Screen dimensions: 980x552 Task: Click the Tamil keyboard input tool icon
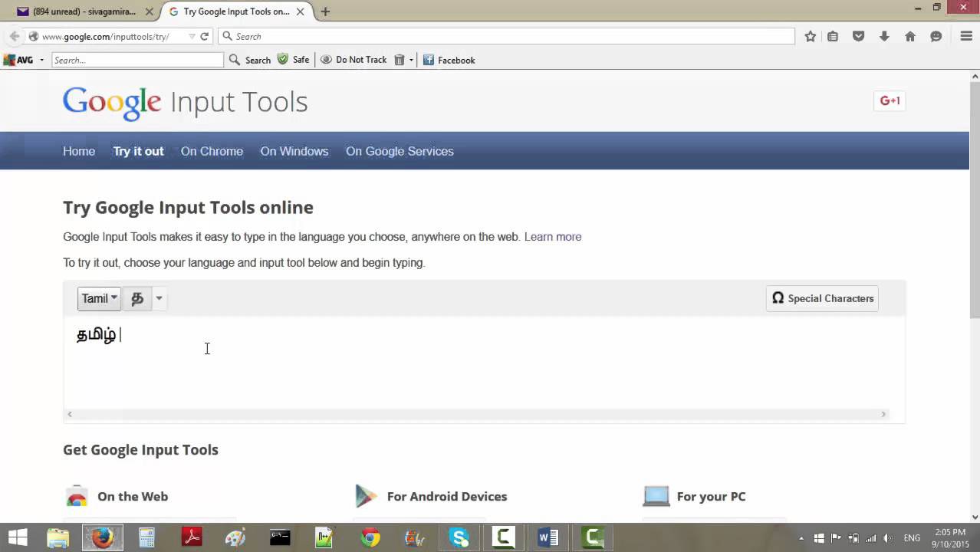pos(137,298)
